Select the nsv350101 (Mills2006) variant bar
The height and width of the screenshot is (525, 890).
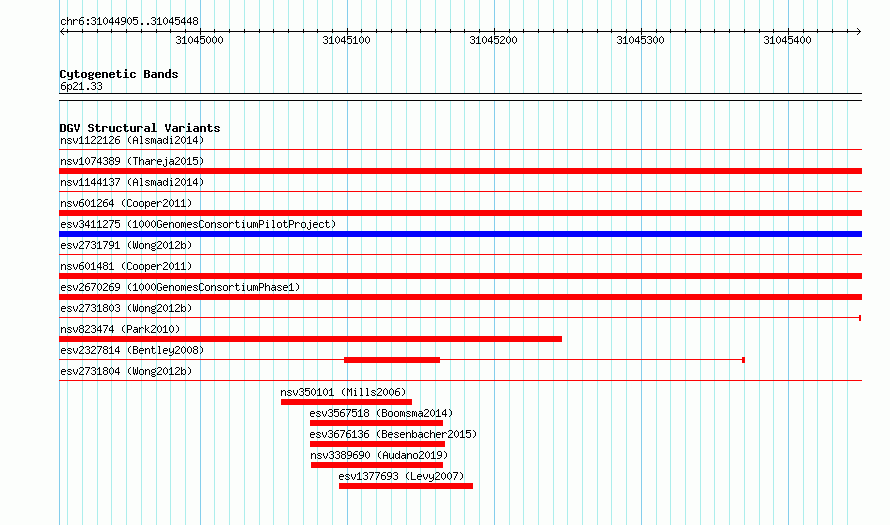click(x=346, y=402)
